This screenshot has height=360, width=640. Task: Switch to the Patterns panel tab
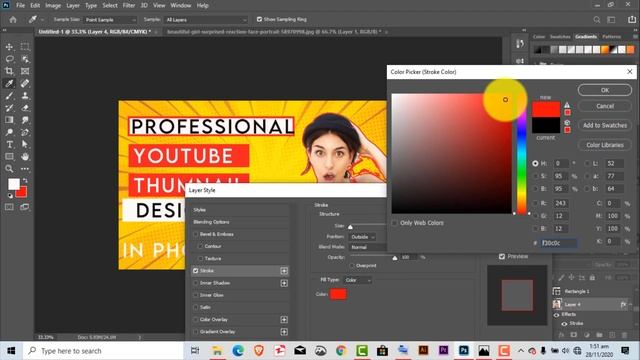(x=611, y=37)
